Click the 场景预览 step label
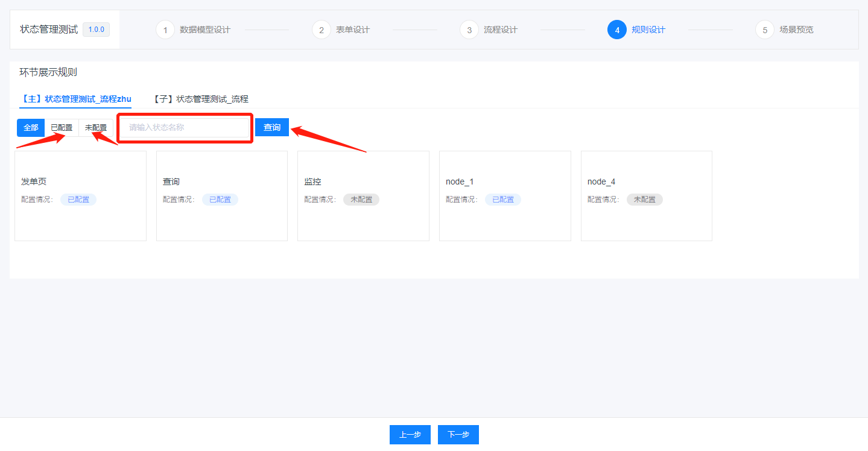Viewport: 868px width, 451px height. coord(796,30)
